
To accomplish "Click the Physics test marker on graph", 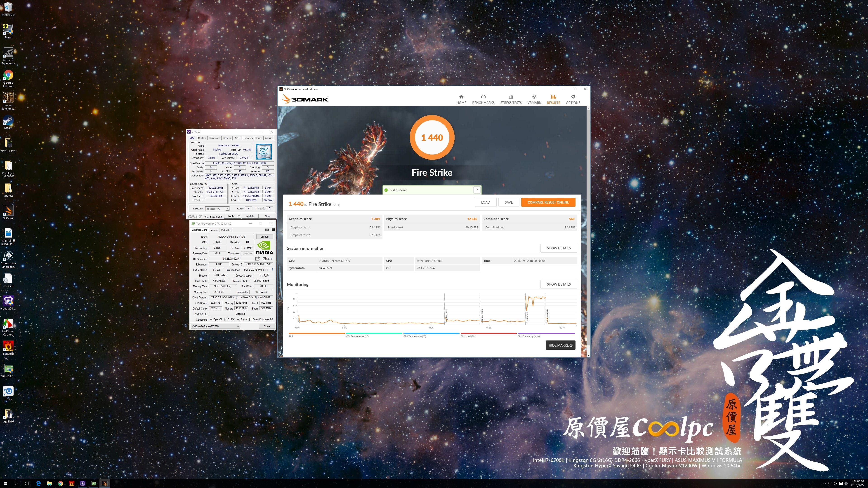I will [527, 317].
